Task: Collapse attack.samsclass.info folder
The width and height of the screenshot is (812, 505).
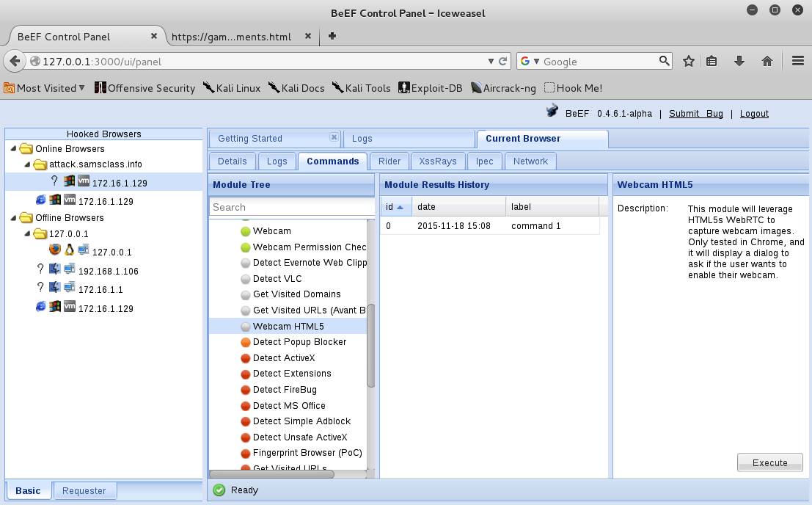Action: click(27, 164)
